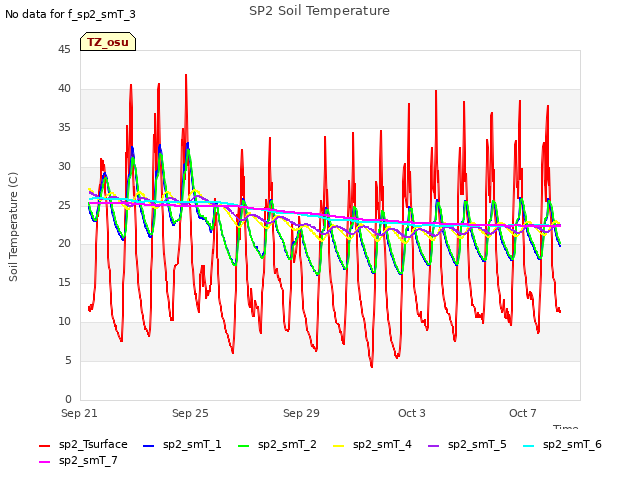Toggle the sp2_smT_2 legend entry
640x480 pixels.
[277, 444]
